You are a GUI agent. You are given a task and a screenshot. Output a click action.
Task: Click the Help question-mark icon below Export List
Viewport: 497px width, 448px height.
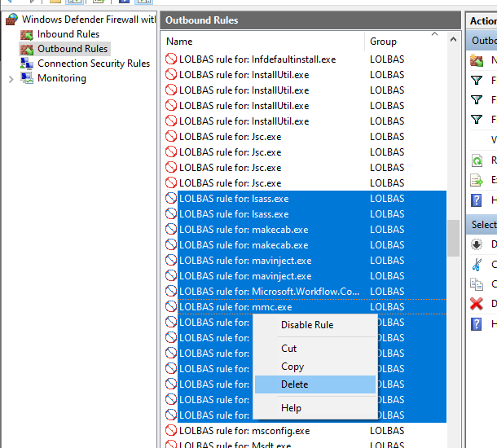477,200
